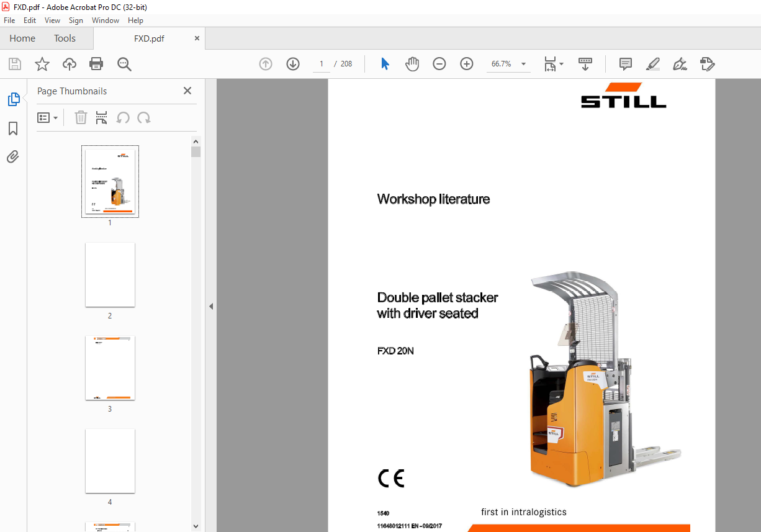
Task: Click thumbnails scrollbar up arrow
Action: 196,142
